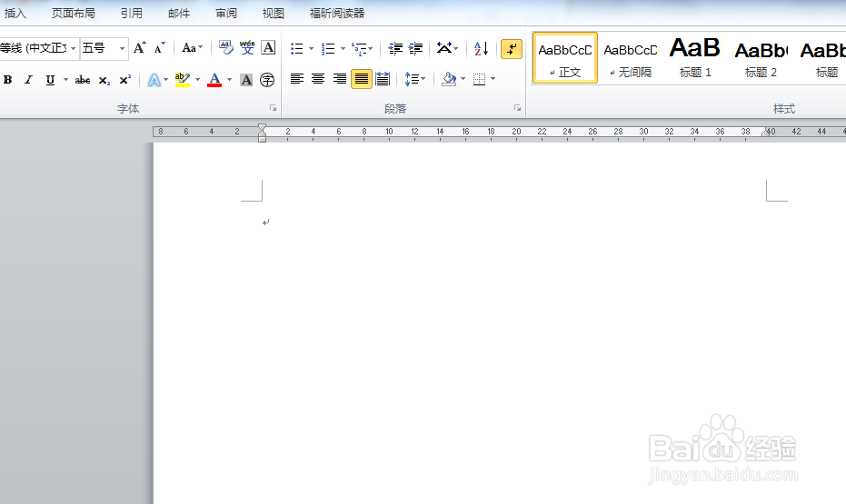846x504 pixels.
Task: Toggle subscript formatting
Action: point(105,80)
